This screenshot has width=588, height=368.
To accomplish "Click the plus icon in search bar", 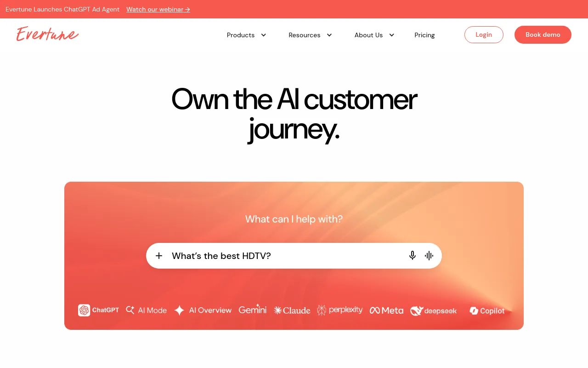I will 159,256.
